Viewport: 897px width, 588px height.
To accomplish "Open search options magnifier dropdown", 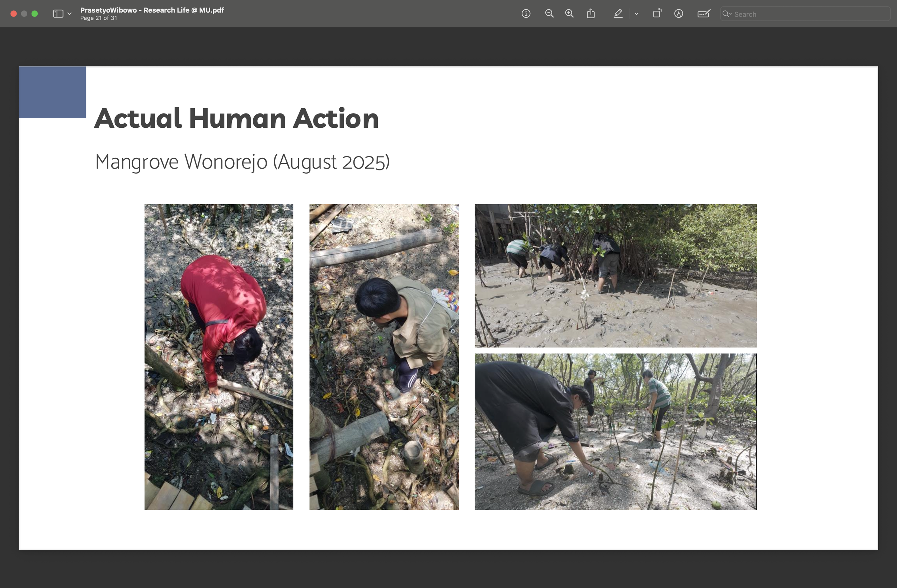I will 727,14.
